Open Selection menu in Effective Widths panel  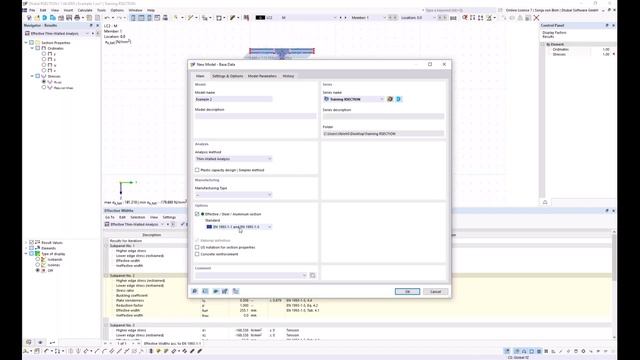coord(138,217)
